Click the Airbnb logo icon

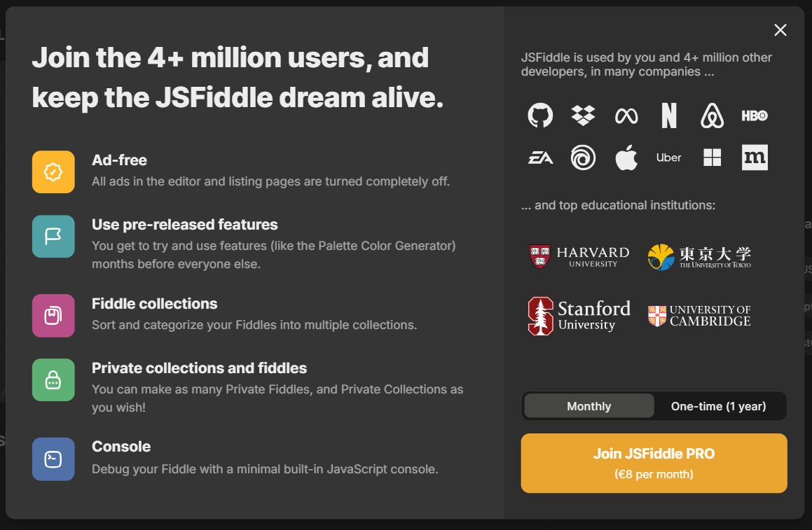pyautogui.click(x=712, y=116)
